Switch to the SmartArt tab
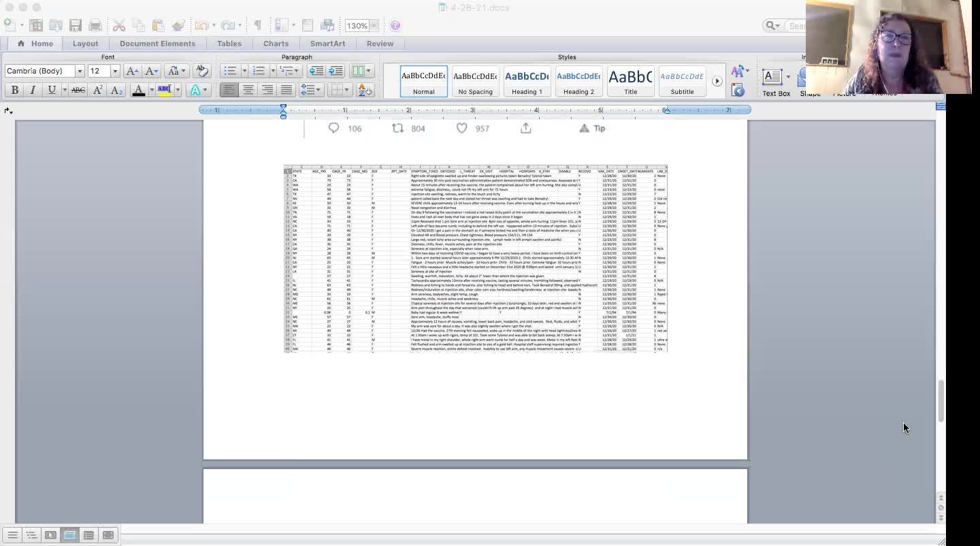 tap(327, 44)
